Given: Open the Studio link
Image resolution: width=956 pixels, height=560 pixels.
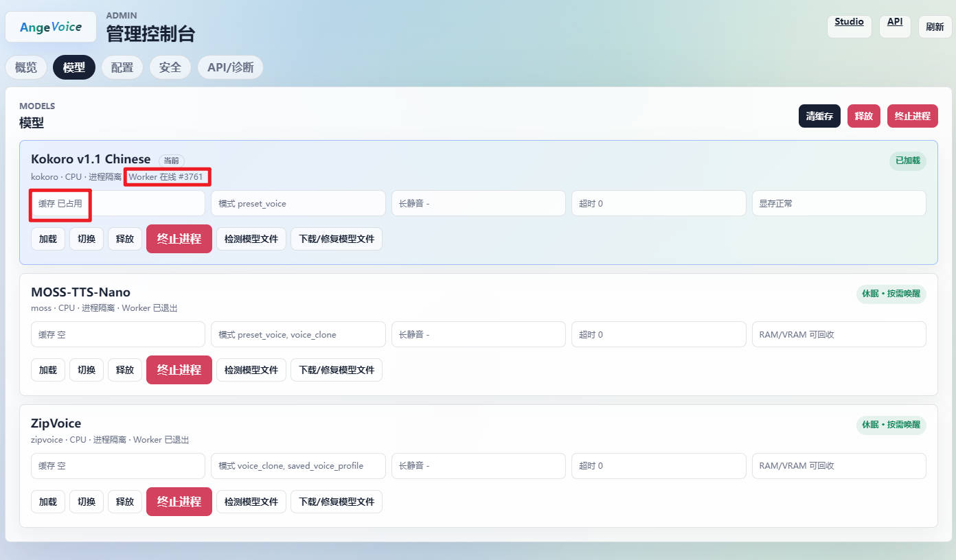Looking at the screenshot, I should click(850, 26).
